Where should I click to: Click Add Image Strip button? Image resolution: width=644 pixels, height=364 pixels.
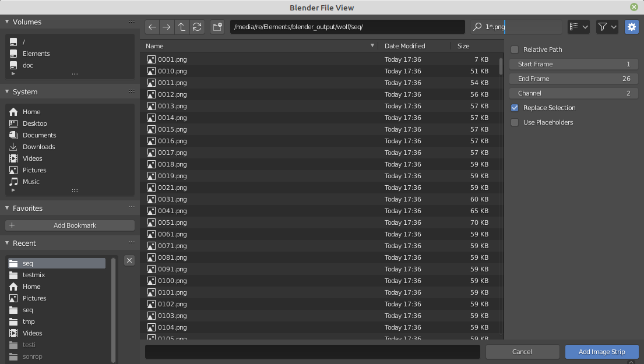coord(601,352)
